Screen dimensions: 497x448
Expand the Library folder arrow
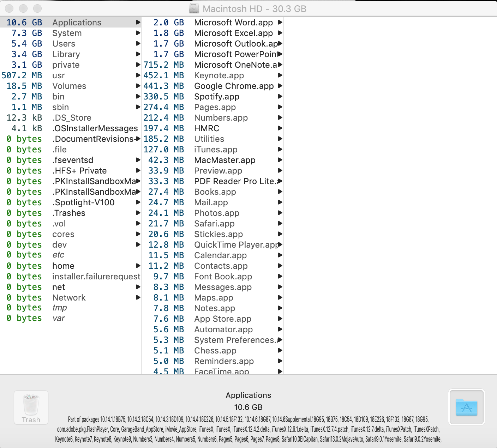coord(138,54)
